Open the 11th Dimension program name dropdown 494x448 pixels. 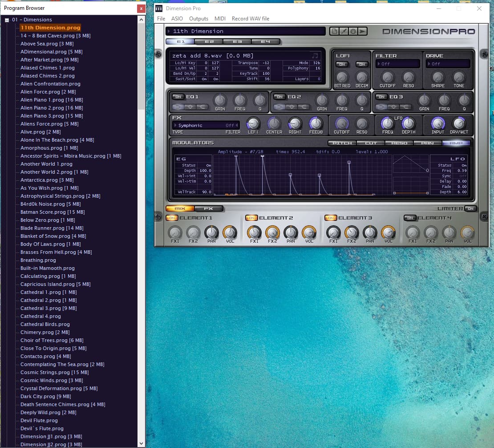[245, 31]
